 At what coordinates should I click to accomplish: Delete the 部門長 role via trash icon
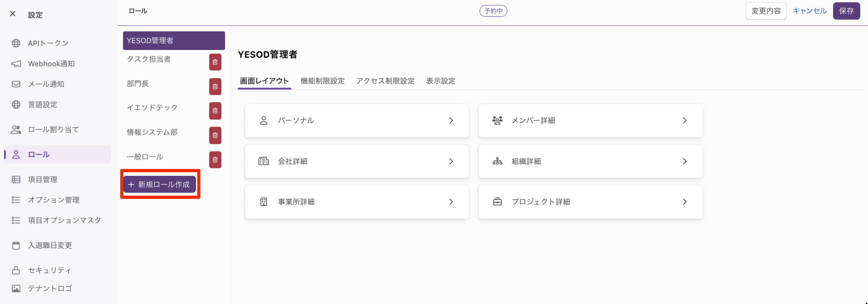(215, 87)
